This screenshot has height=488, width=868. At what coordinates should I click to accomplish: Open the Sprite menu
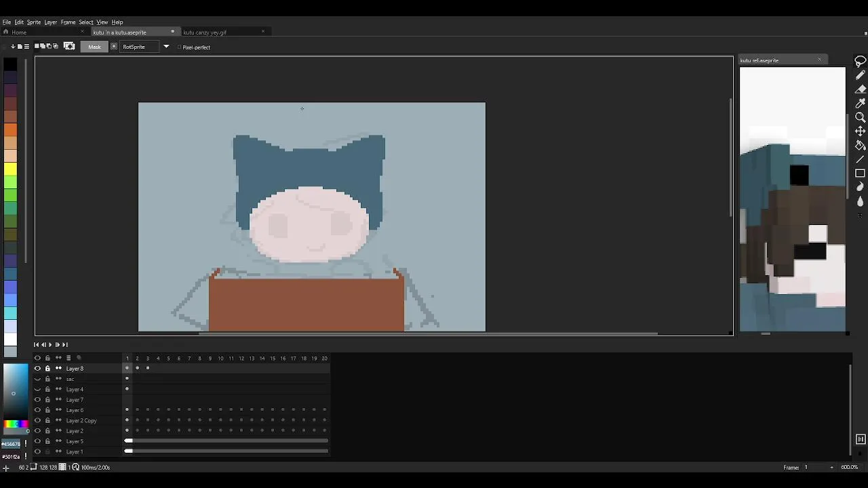click(34, 22)
